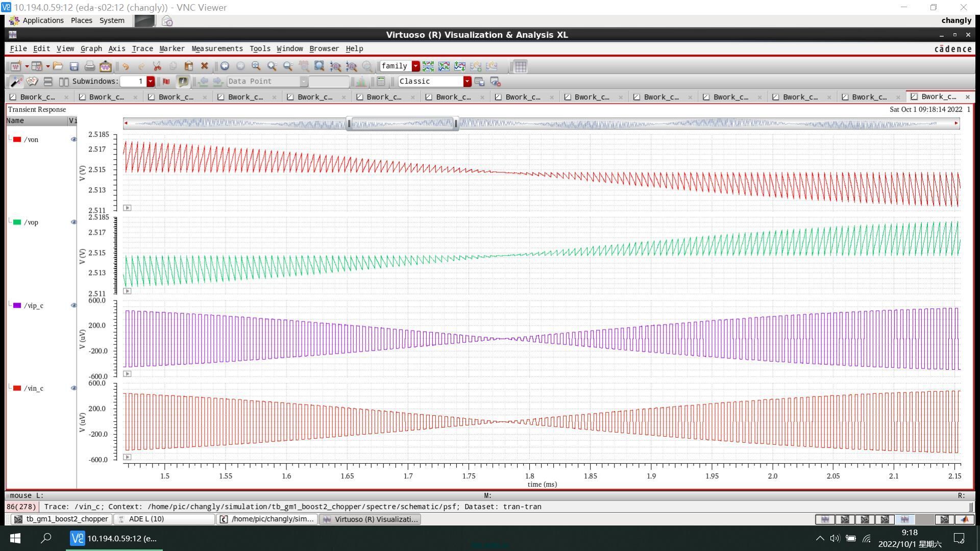This screenshot has height=551, width=980.
Task: Click the workspace window icon beside Classic
Action: point(479,82)
